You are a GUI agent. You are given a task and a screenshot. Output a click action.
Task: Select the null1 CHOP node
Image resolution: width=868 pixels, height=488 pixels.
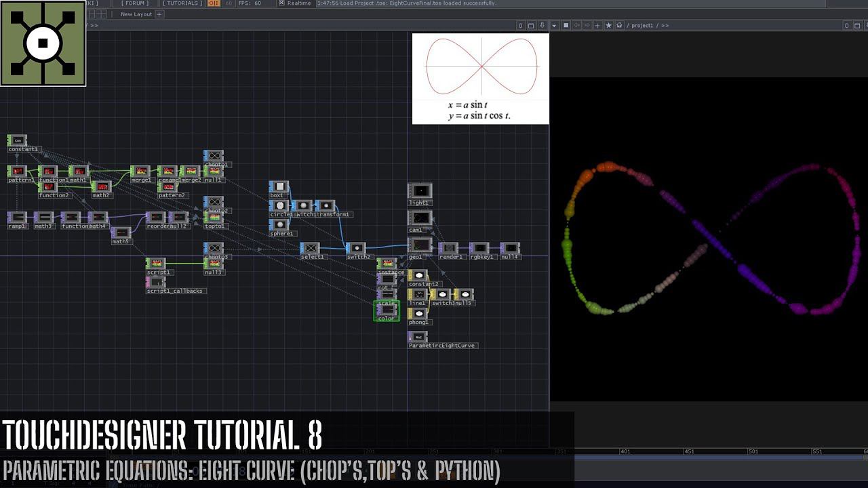pyautogui.click(x=214, y=171)
